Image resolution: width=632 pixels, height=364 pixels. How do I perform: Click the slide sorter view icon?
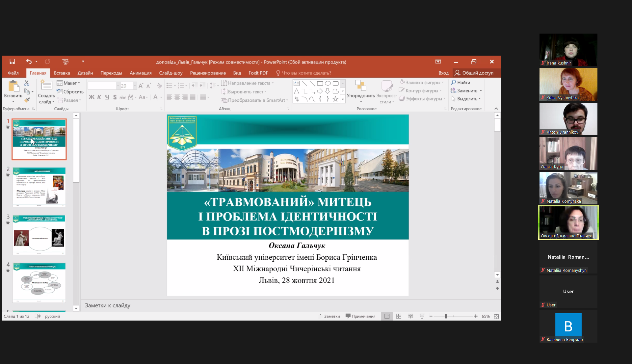(399, 316)
